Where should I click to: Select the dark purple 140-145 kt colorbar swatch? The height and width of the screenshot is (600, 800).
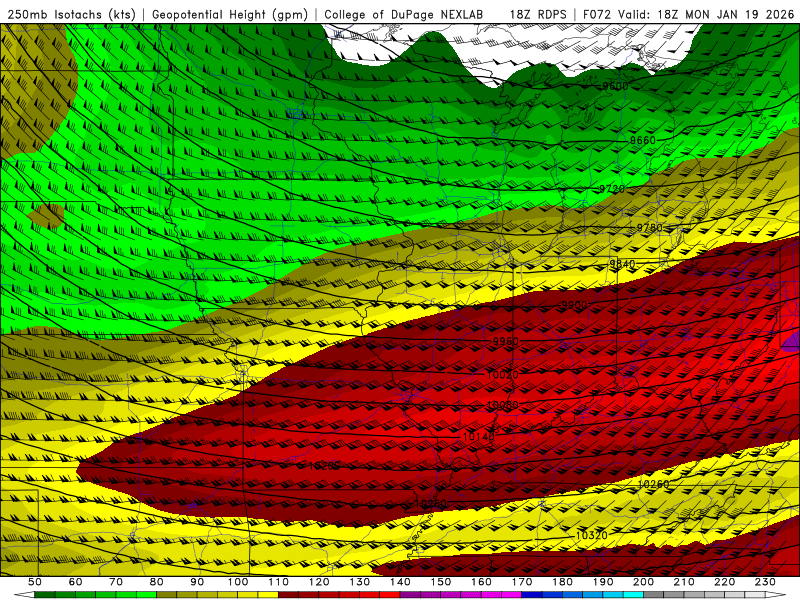pos(410,595)
